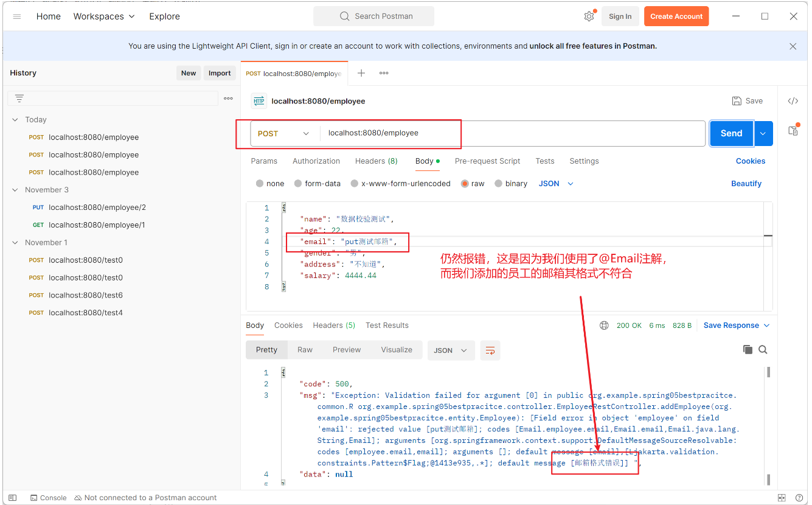Open the hamburger menu icon
The image size is (812, 505).
(17, 16)
